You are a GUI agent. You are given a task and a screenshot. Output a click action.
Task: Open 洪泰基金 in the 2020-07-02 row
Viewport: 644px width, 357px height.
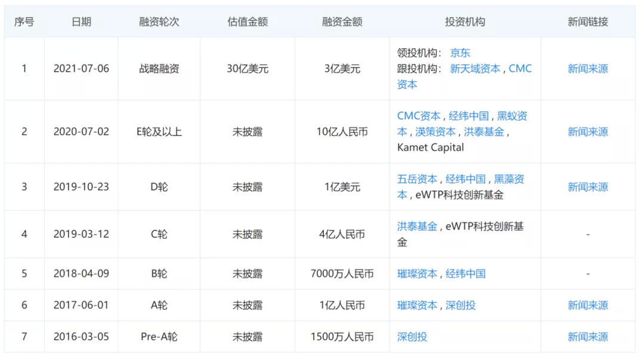484,131
